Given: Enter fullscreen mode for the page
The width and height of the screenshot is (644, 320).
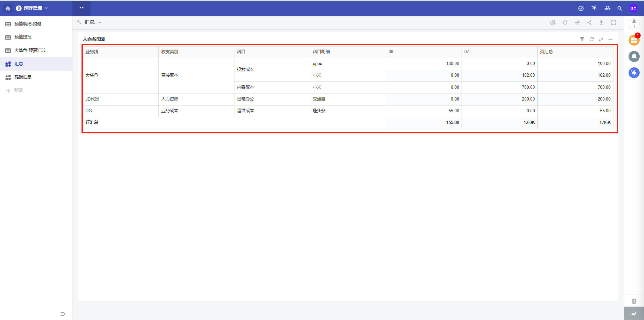Looking at the screenshot, I should click(x=613, y=22).
